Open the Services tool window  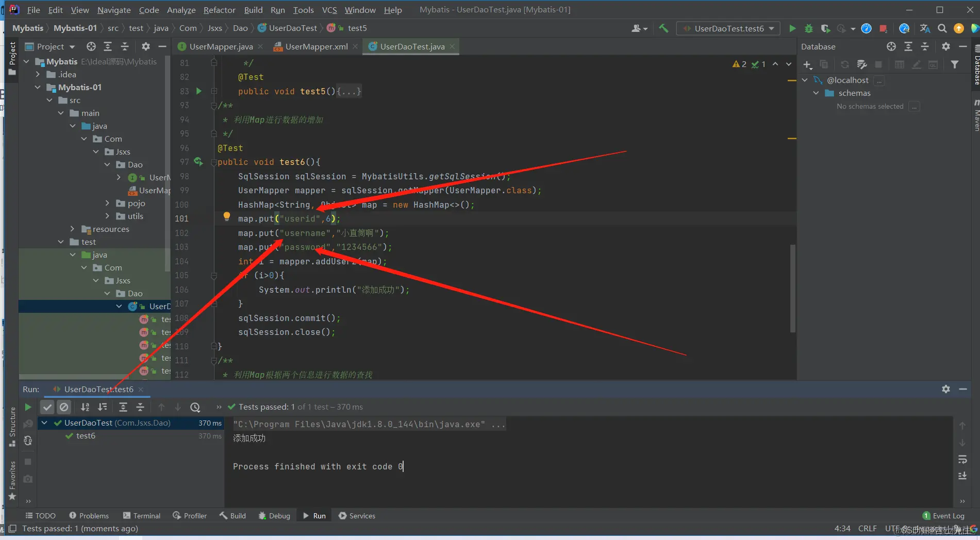[357, 516]
